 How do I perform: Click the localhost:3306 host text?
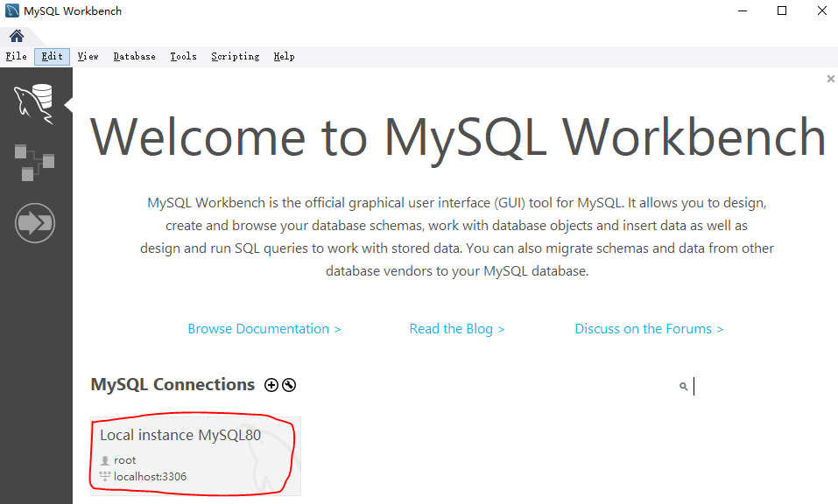150,477
